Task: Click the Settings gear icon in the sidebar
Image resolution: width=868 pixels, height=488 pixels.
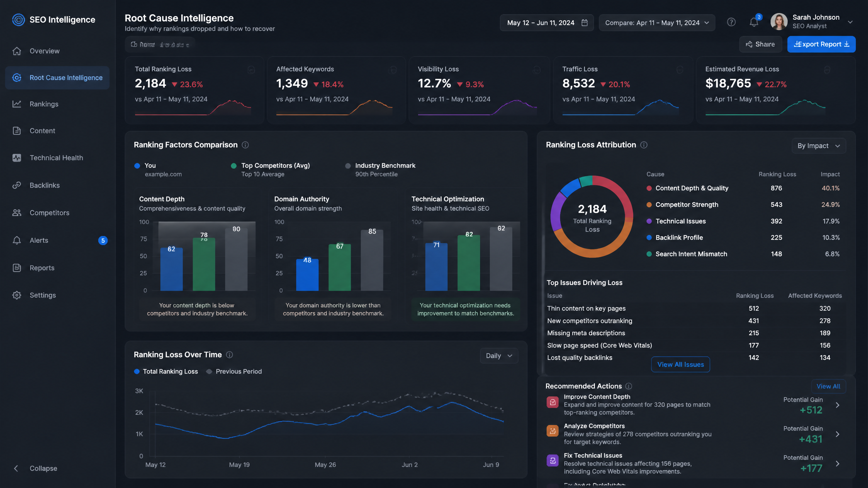Action: pos(17,295)
